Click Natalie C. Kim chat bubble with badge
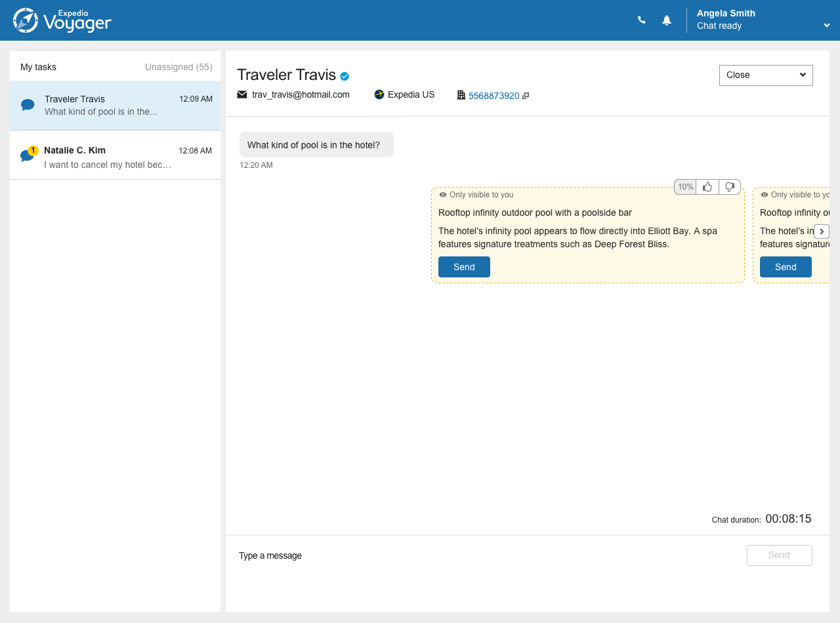840x623 pixels. [28, 155]
